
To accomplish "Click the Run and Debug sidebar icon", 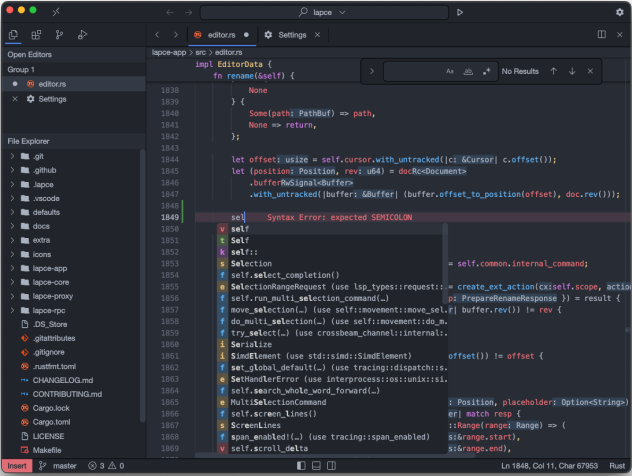I will (82, 35).
